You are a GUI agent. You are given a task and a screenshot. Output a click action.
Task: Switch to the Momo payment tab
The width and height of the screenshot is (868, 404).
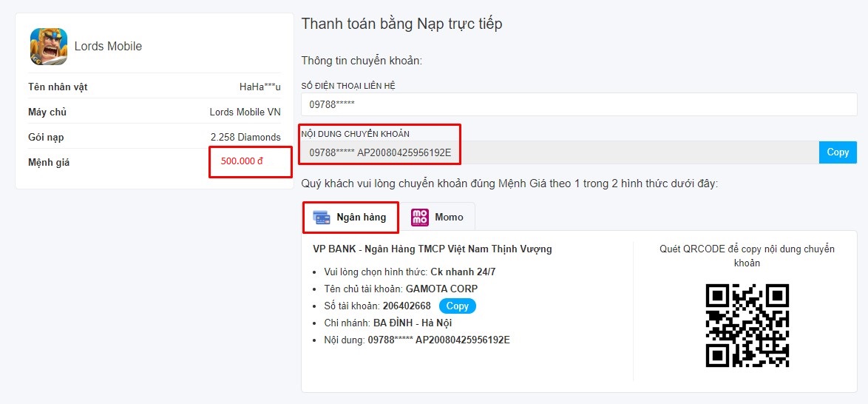tap(437, 218)
